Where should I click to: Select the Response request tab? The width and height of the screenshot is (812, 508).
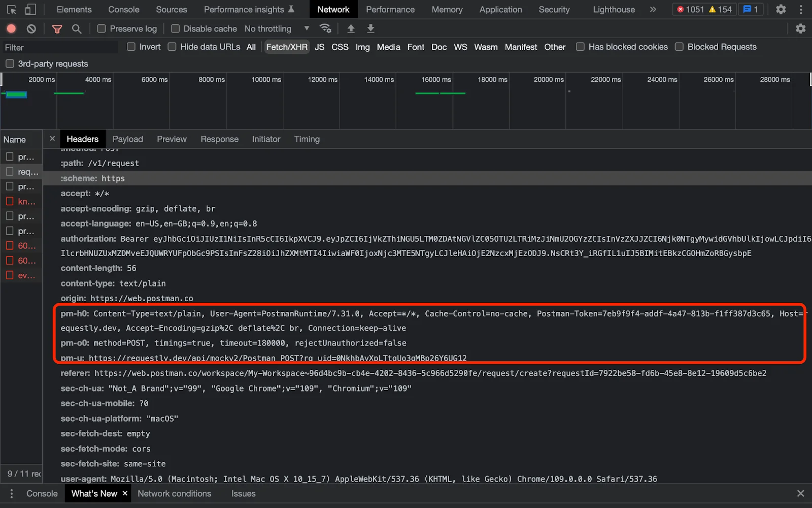[x=219, y=139]
